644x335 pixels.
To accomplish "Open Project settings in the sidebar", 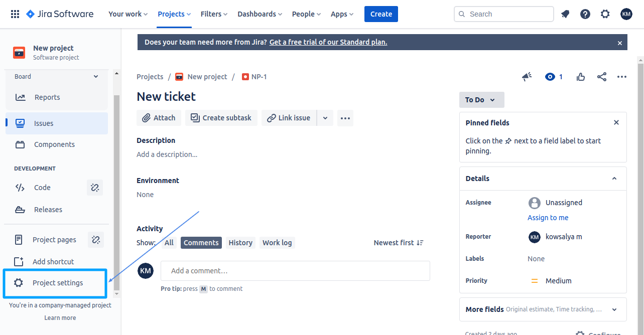I will pyautogui.click(x=55, y=283).
